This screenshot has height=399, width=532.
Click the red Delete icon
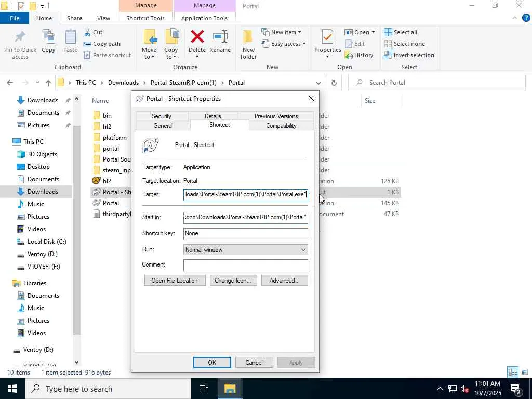pos(197,37)
